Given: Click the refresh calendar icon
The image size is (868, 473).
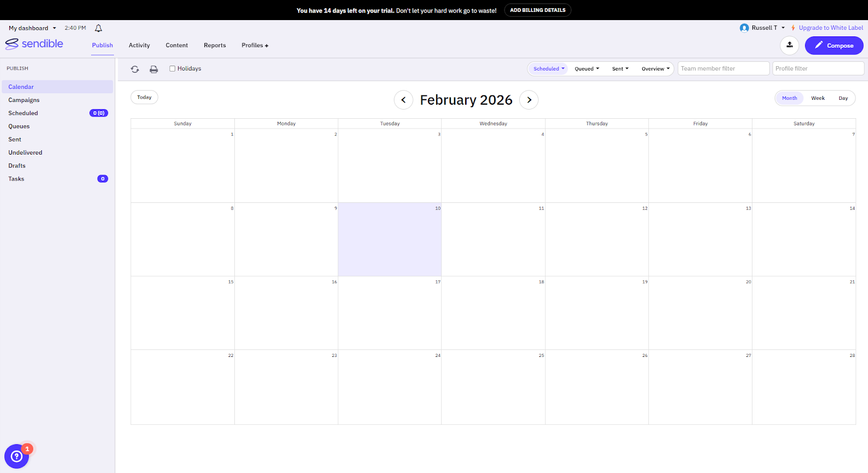Looking at the screenshot, I should click(135, 69).
